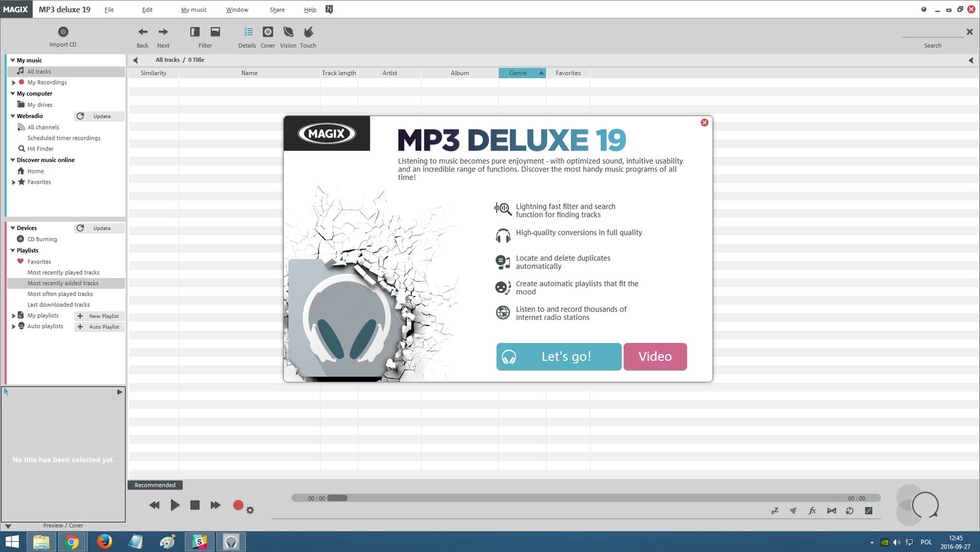Toggle right panel with triangle arrow

pos(971,60)
